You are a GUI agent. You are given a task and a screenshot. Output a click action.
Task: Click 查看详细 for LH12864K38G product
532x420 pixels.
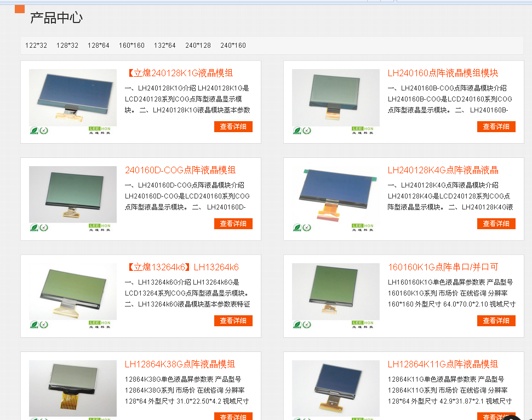[x=233, y=416]
